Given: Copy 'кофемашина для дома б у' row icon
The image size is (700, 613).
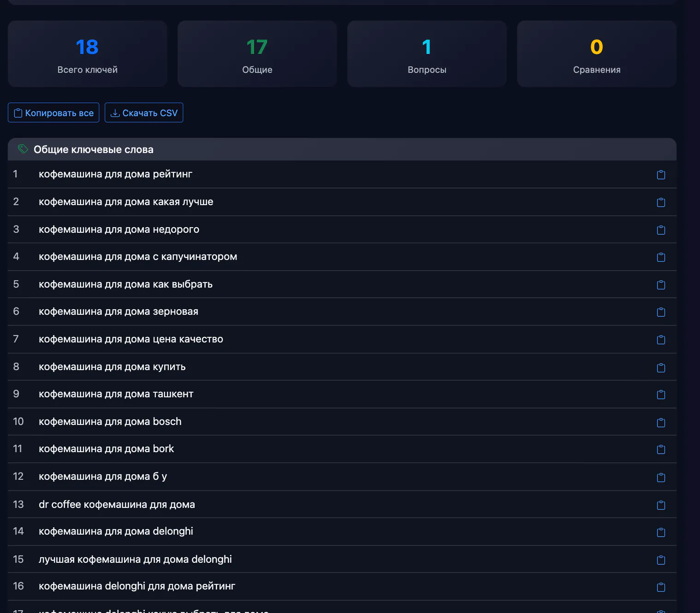Looking at the screenshot, I should click(661, 477).
